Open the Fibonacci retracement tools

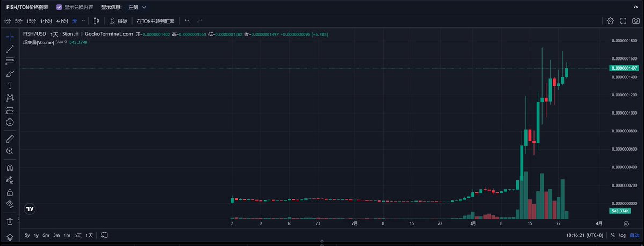click(10, 61)
